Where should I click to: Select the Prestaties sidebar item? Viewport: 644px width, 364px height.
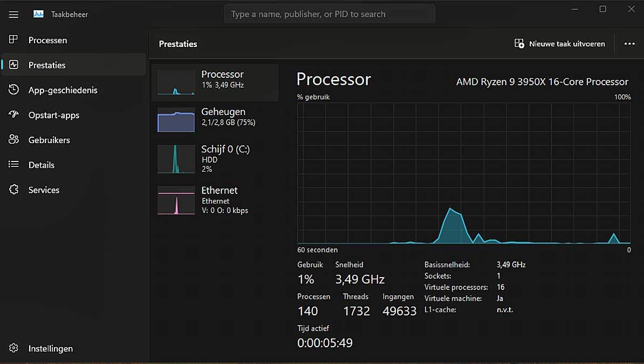pos(73,65)
